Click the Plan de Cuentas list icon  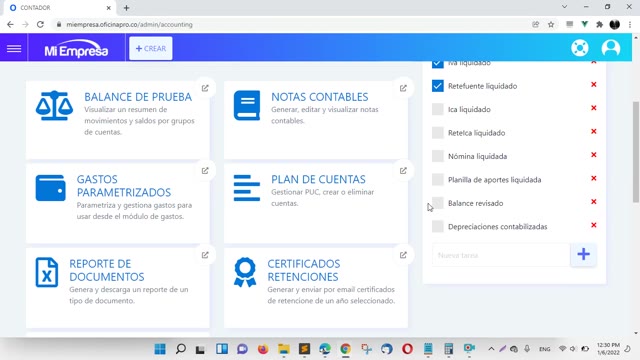(x=247, y=188)
